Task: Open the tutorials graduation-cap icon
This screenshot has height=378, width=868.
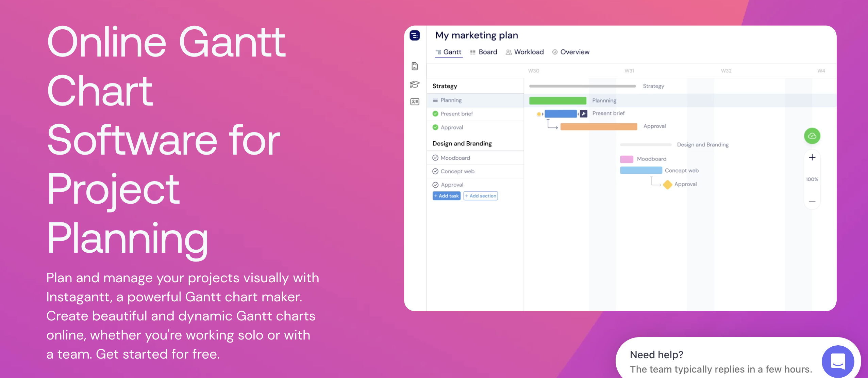Action: coord(415,84)
